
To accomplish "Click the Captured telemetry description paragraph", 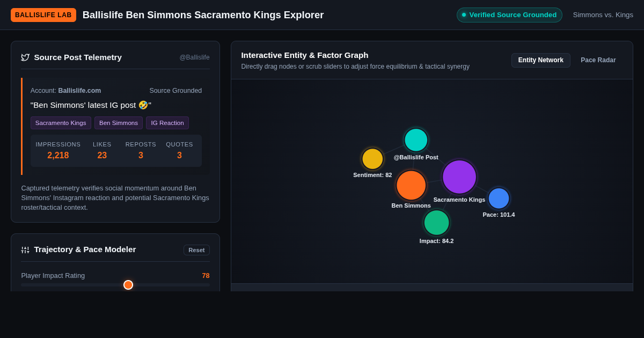I will [115, 198].
